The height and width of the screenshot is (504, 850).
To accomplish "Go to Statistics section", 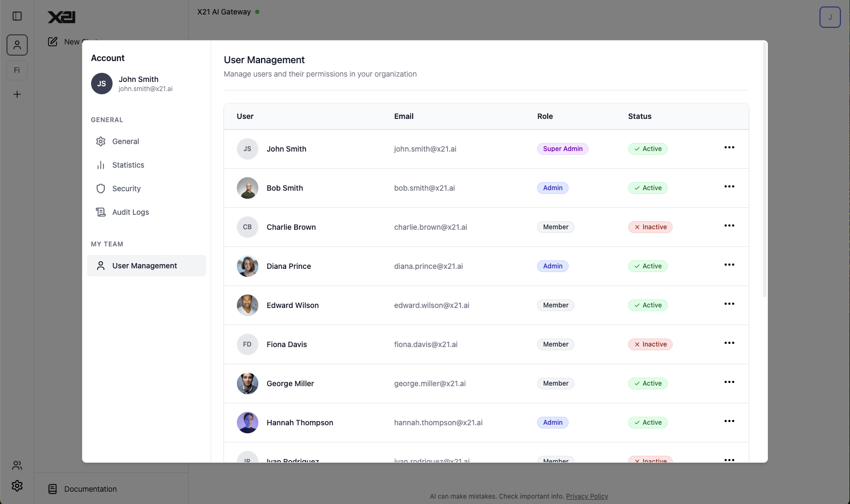I will pos(128,165).
